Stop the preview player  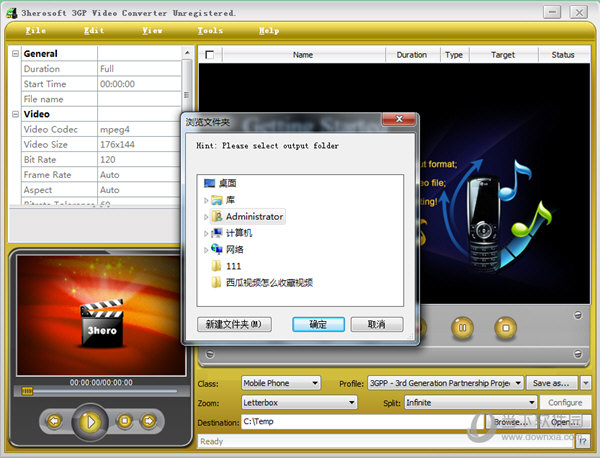[124, 421]
